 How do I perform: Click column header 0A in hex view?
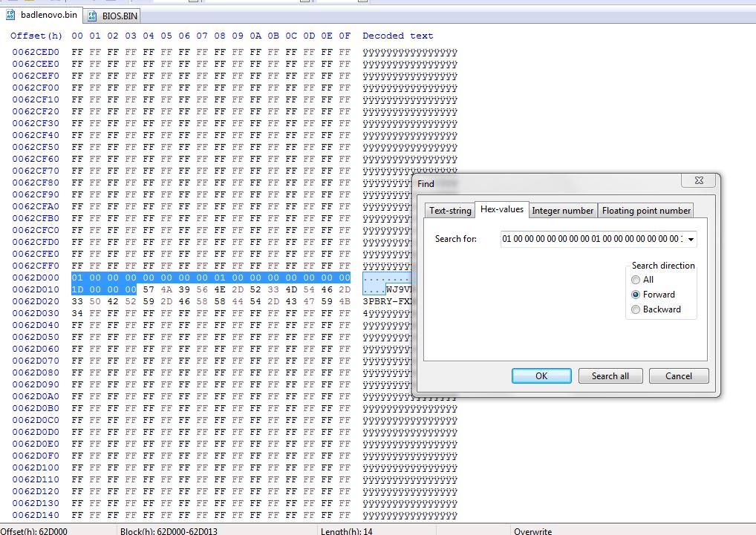pyautogui.click(x=255, y=36)
